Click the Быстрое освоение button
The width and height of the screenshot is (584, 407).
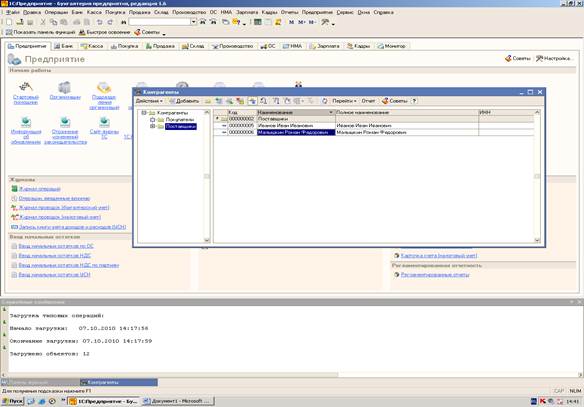click(105, 32)
